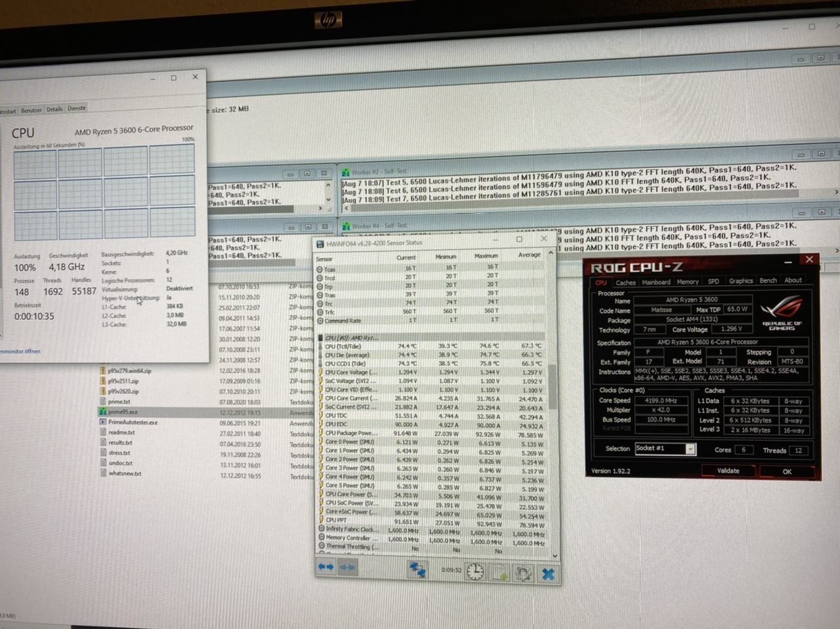Click Worker #4 Self-Test window title
Screen dimensions: 840x629
(x=379, y=226)
